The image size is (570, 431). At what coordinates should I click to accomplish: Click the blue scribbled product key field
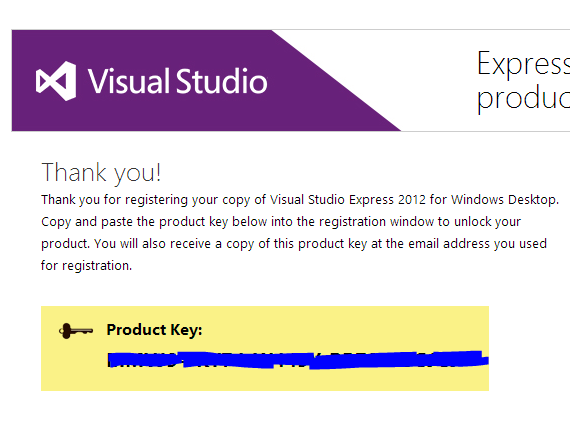298,360
